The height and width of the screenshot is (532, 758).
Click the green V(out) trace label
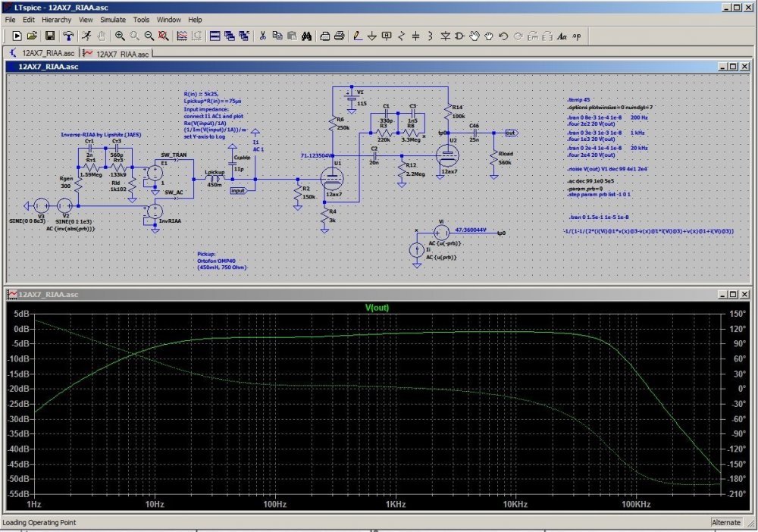pyautogui.click(x=376, y=307)
